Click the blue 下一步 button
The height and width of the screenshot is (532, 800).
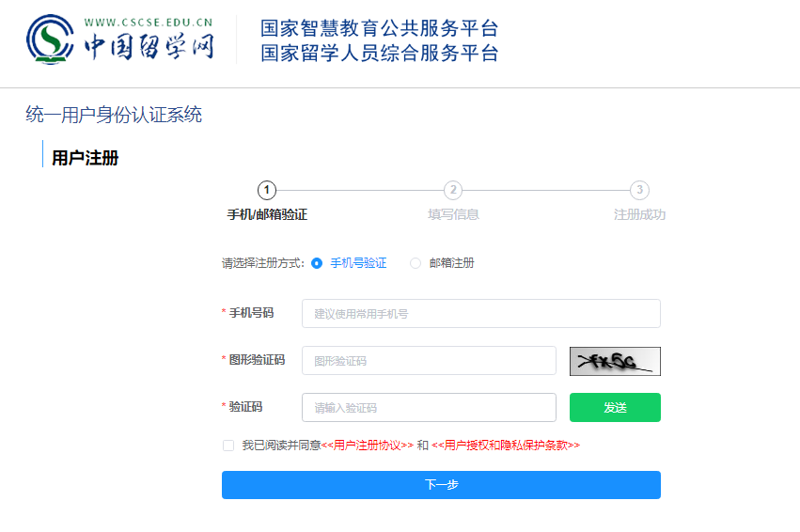click(441, 485)
